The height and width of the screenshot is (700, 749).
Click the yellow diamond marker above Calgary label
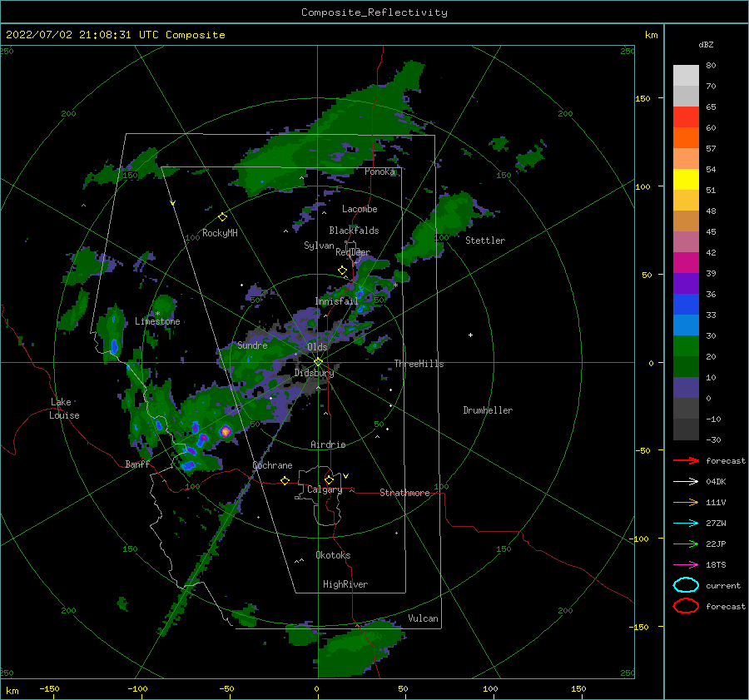tap(329, 479)
